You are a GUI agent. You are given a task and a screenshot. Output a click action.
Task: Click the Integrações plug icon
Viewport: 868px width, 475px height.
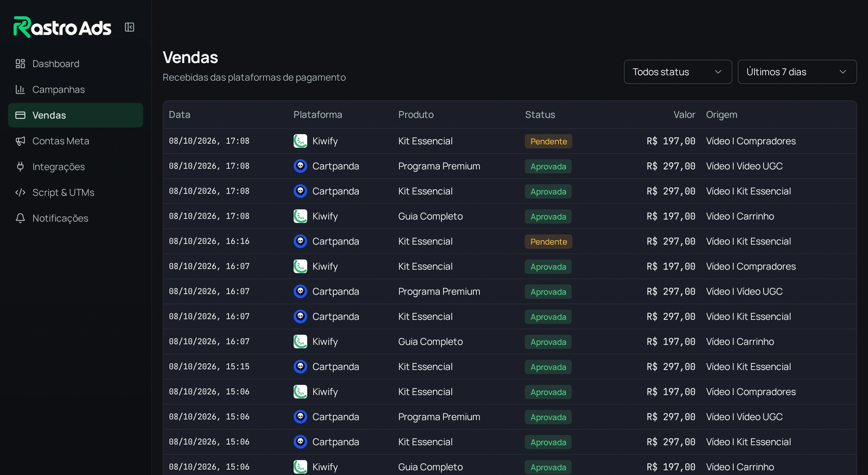pyautogui.click(x=20, y=167)
